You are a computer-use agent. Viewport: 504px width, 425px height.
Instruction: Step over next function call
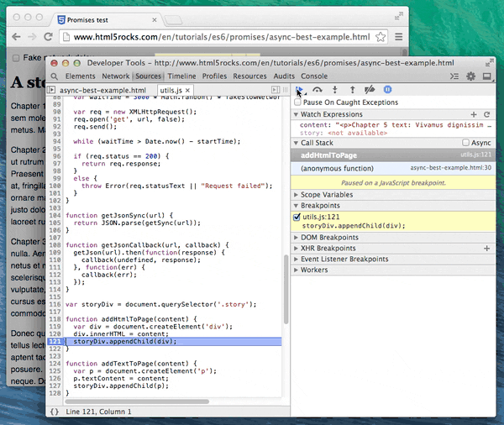pos(318,89)
